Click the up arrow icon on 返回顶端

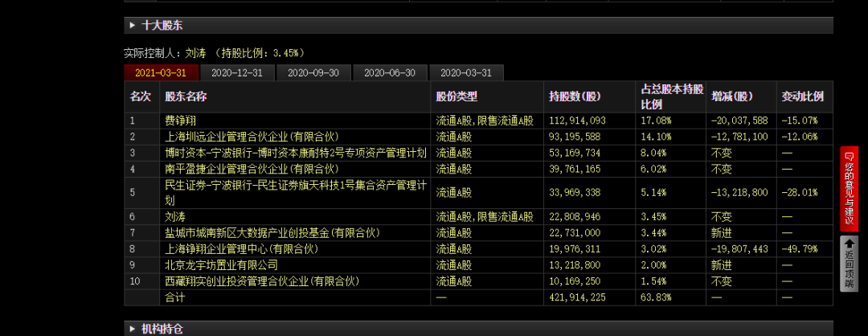click(850, 244)
